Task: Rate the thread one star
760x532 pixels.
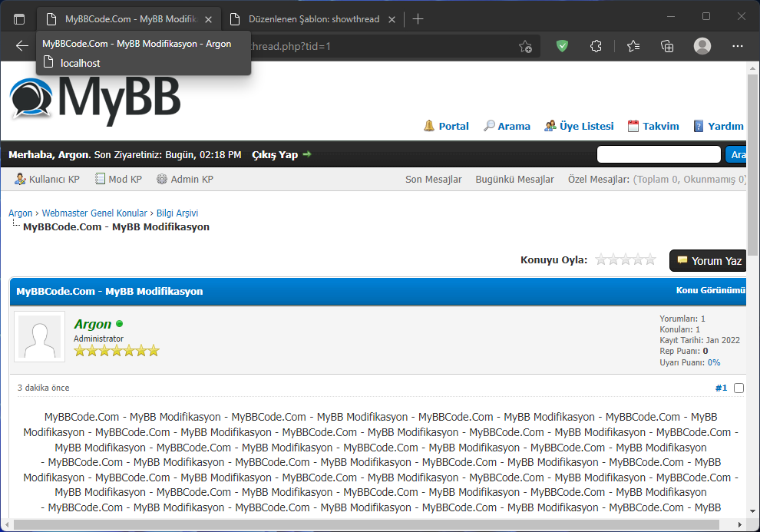Action: tap(601, 259)
